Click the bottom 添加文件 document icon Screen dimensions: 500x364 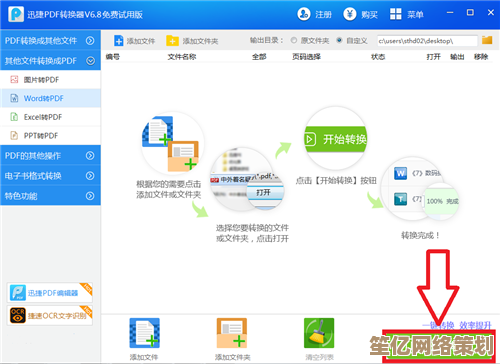tap(144, 333)
